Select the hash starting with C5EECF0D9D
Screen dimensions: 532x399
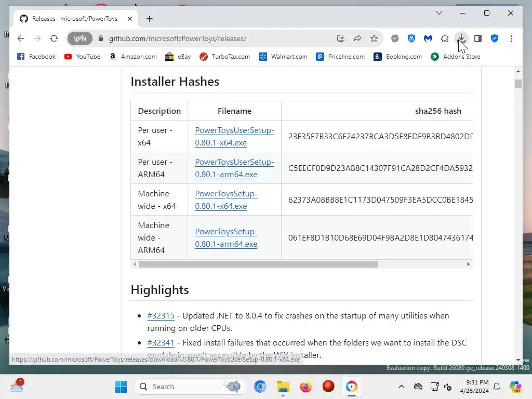click(x=380, y=168)
